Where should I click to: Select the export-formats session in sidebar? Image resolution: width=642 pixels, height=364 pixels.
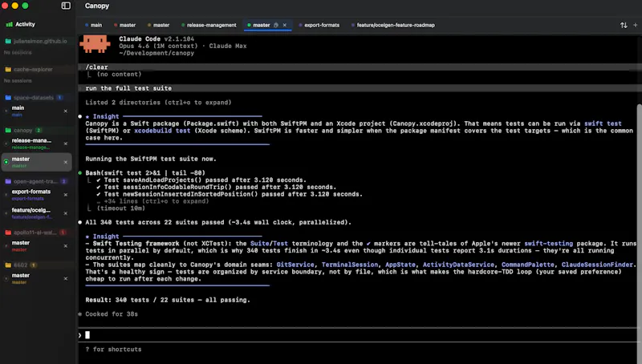[x=35, y=195]
